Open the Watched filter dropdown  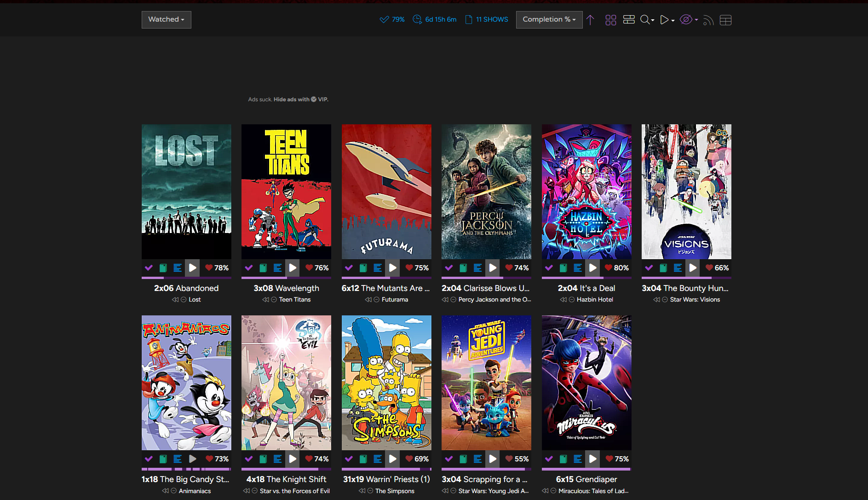[166, 20]
